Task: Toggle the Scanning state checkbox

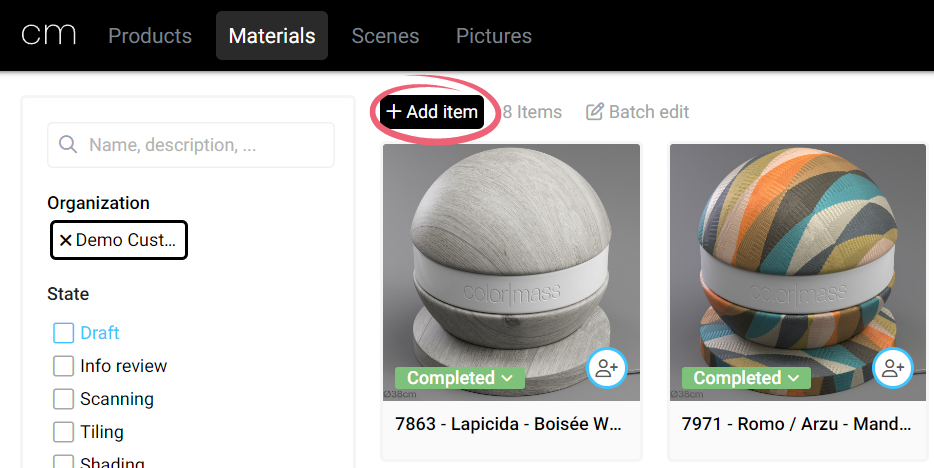Action: pyautogui.click(x=64, y=399)
